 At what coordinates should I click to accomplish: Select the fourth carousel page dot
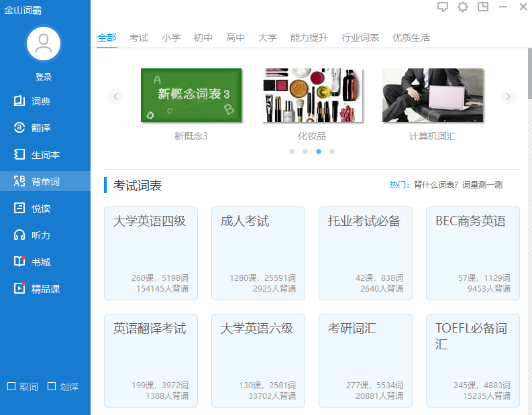332,152
